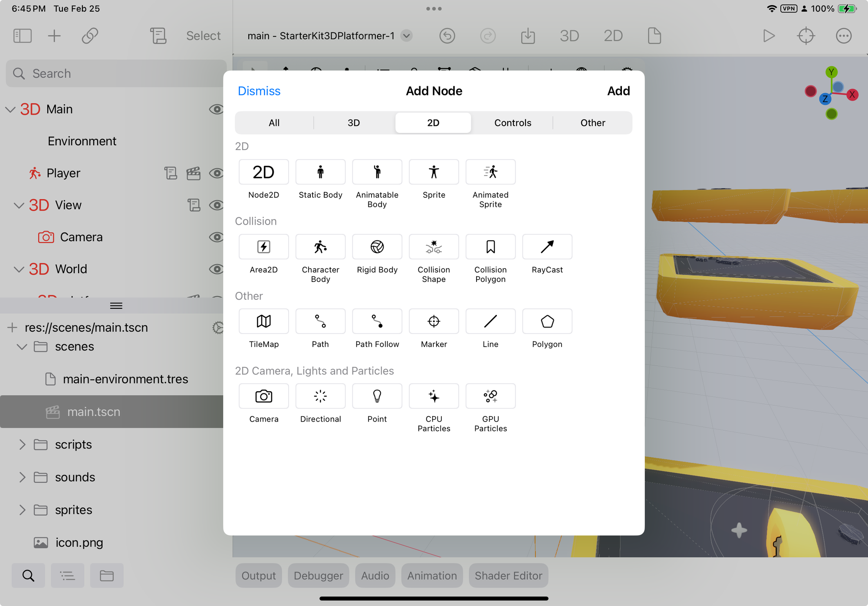Screen dimensions: 868x606
Task: Switch to the 3D node tab
Action: [354, 123]
